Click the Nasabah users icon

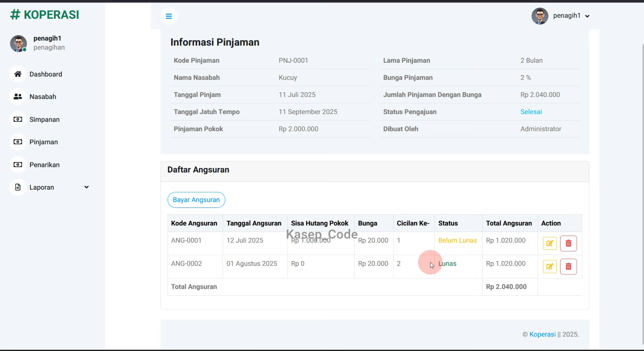coord(18,97)
